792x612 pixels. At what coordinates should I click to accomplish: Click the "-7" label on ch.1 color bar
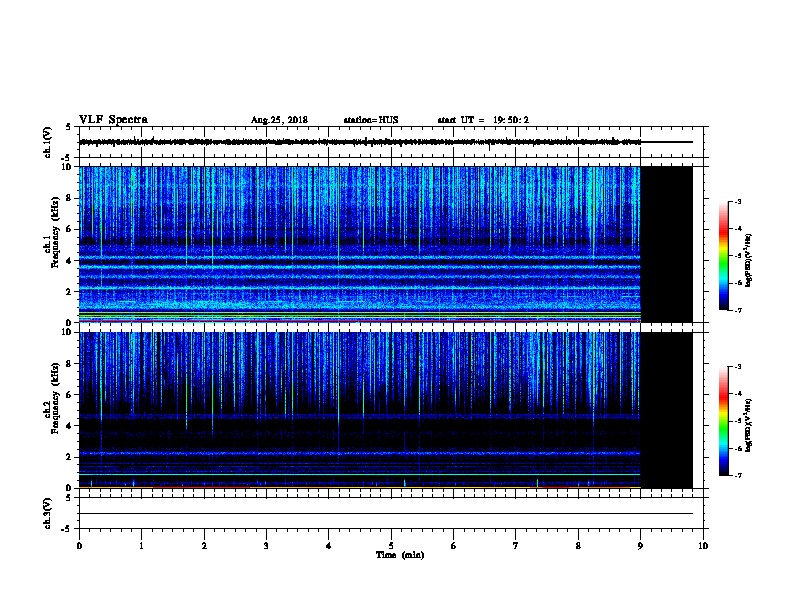(x=738, y=310)
